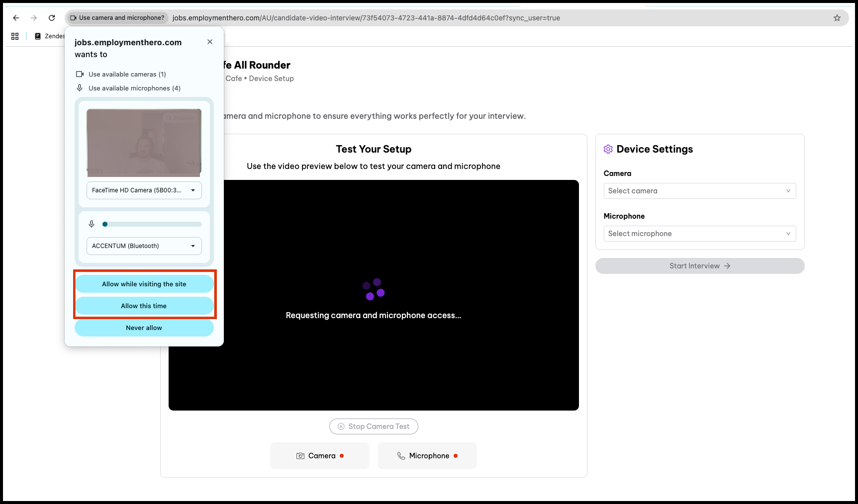Viewport: 858px width, 504px height.
Task: Open the ACCENTUM (Bluetooth) microphone dropdown
Action: coord(144,246)
